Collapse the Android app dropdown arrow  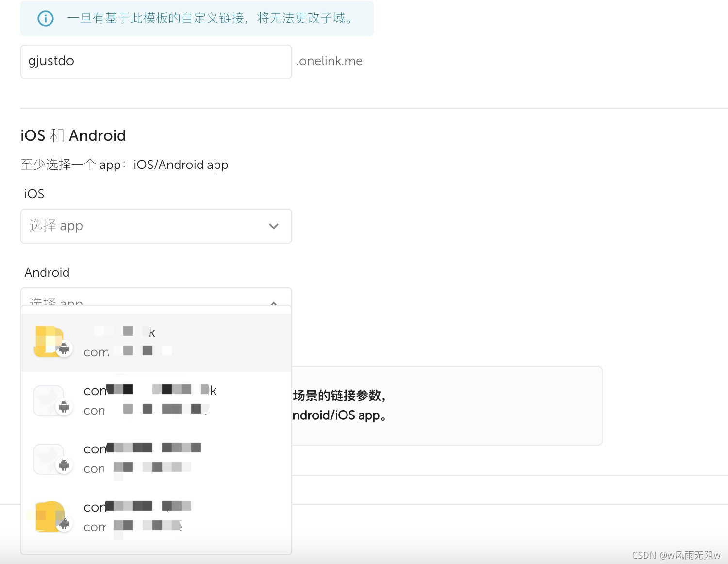(x=274, y=303)
